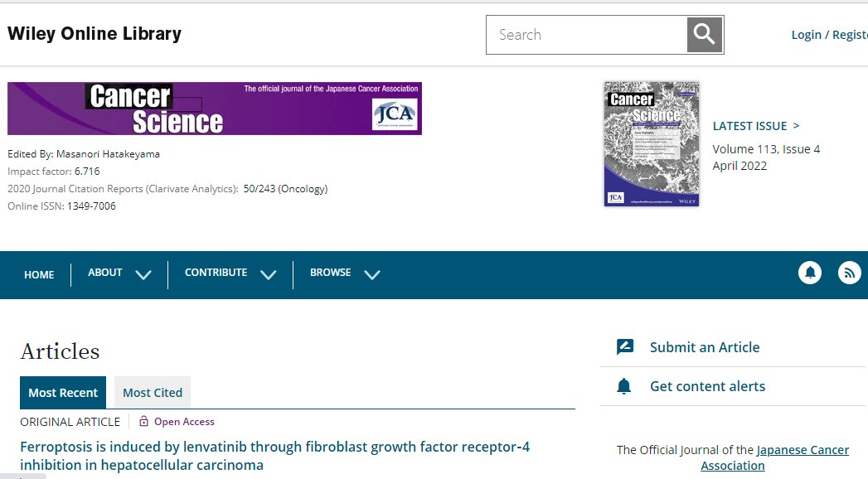The height and width of the screenshot is (479, 868).
Task: Click the Open Access padlock icon
Action: coord(144,421)
